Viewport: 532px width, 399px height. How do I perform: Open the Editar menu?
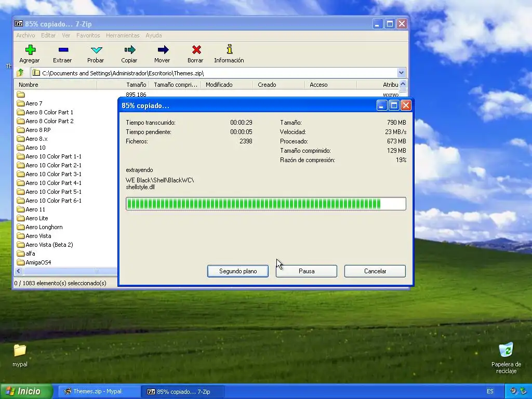[48, 35]
